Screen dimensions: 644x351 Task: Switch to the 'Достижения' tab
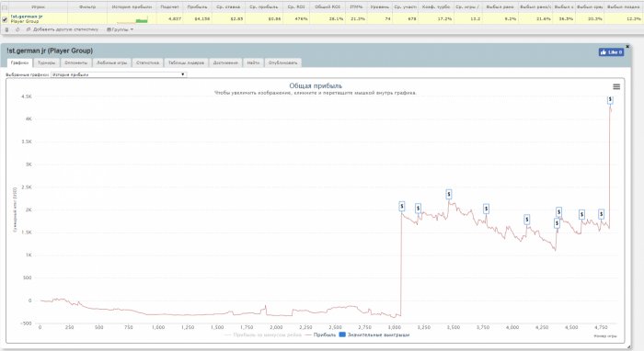point(225,62)
